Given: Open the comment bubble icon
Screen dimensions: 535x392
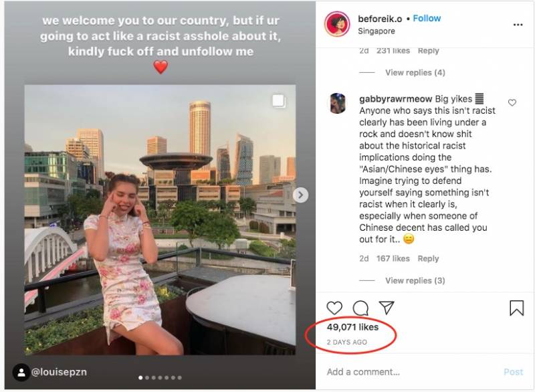Looking at the screenshot, I should point(360,308).
